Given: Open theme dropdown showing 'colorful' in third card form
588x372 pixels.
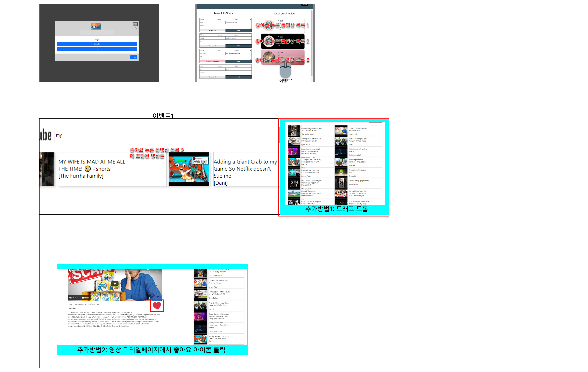Looking at the screenshot, I should [x=243, y=51].
